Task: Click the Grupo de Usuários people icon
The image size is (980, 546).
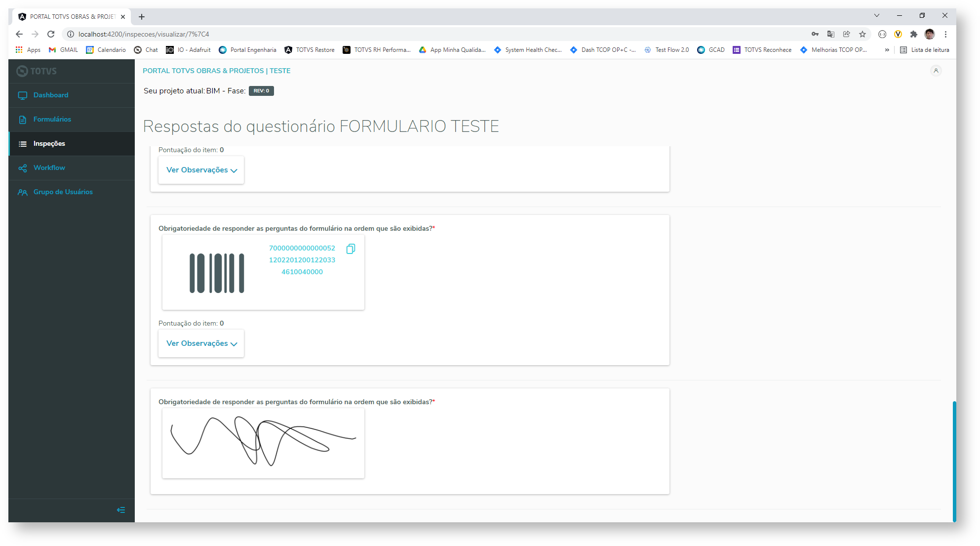Action: point(23,192)
